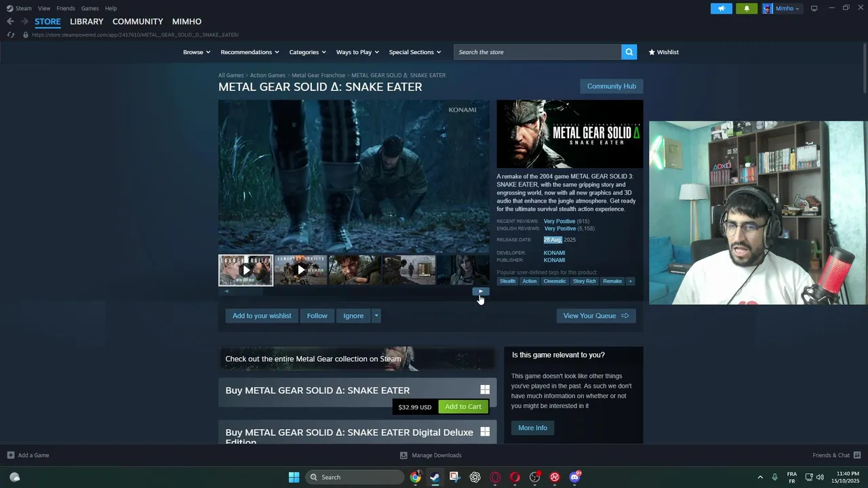Open Manage Downloads
This screenshot has width=868, height=488.
[x=431, y=455]
